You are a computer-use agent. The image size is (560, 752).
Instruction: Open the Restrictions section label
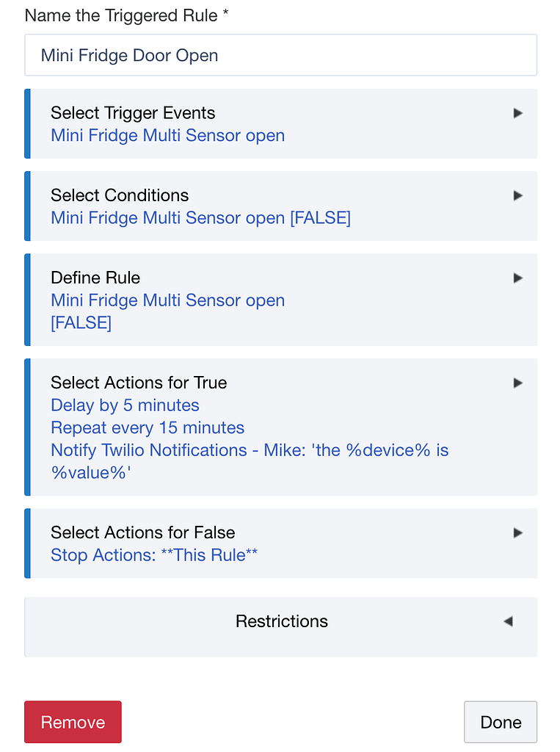(282, 621)
